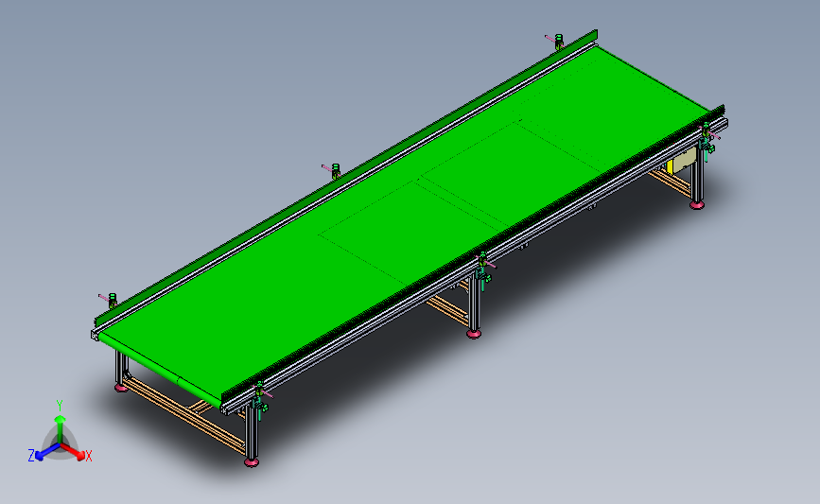Select the orange cross brace under the near end

point(183,414)
